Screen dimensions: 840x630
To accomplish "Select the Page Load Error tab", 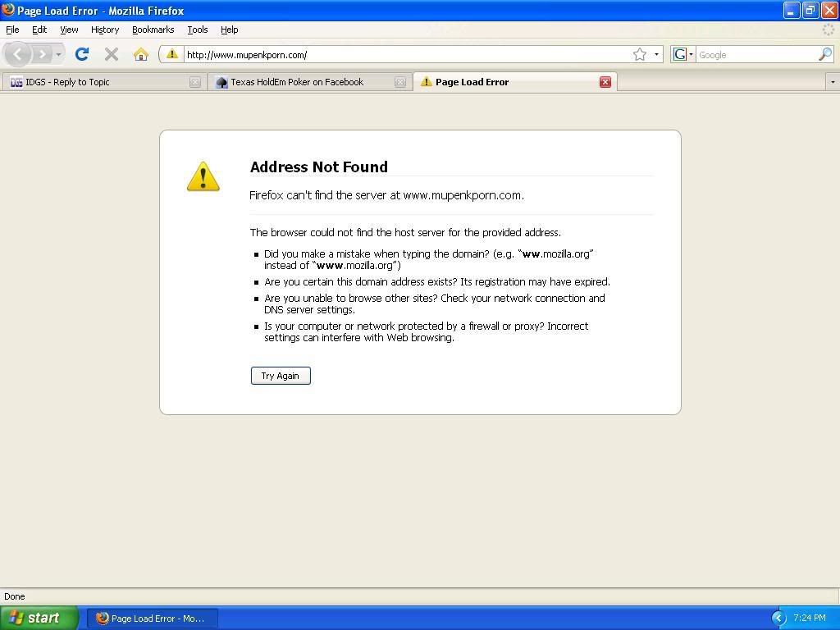I will [x=515, y=82].
